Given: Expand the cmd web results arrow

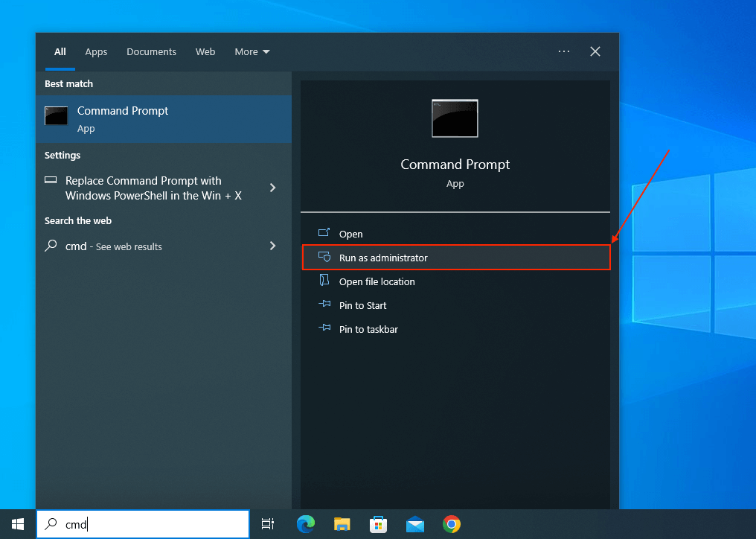Looking at the screenshot, I should (272, 246).
